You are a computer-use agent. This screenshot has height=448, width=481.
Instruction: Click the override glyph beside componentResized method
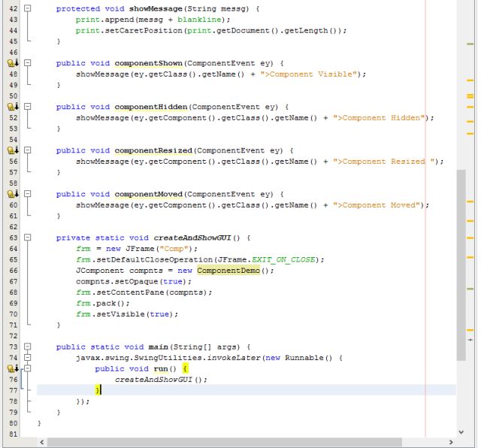13,150
